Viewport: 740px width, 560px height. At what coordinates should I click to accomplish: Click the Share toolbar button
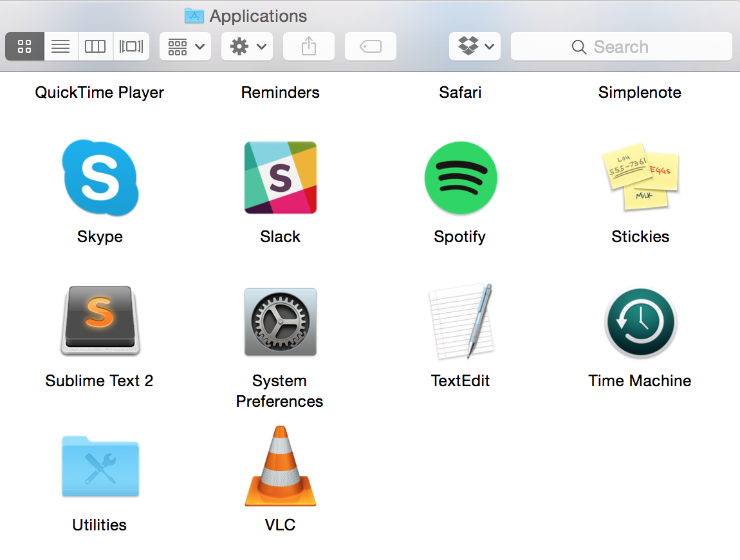tap(309, 46)
